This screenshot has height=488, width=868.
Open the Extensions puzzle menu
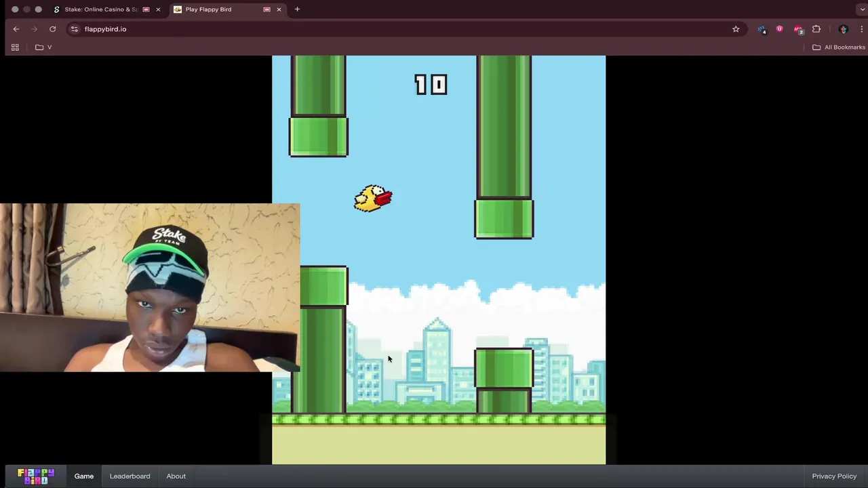click(x=816, y=29)
